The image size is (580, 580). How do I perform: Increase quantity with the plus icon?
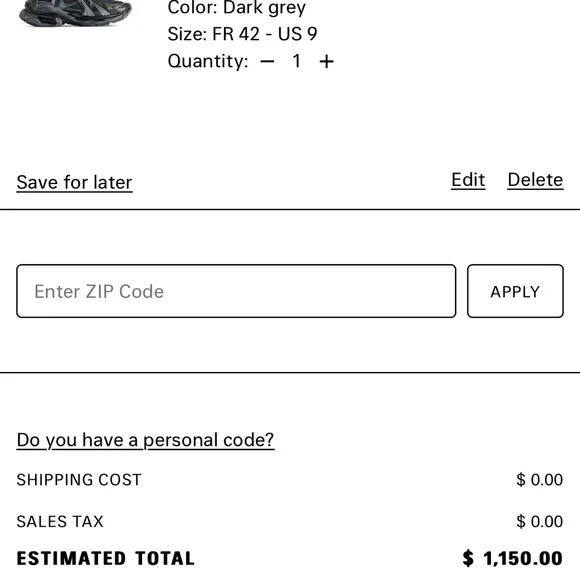[326, 62]
